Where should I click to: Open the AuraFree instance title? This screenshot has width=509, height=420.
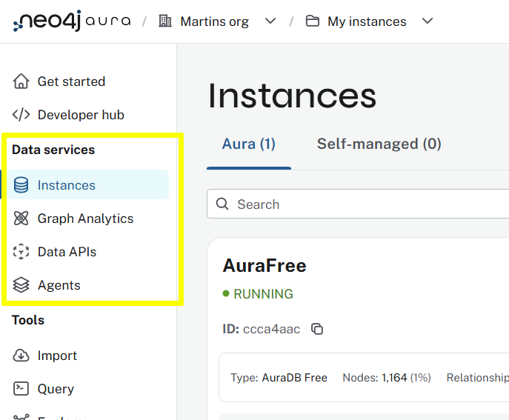[264, 266]
